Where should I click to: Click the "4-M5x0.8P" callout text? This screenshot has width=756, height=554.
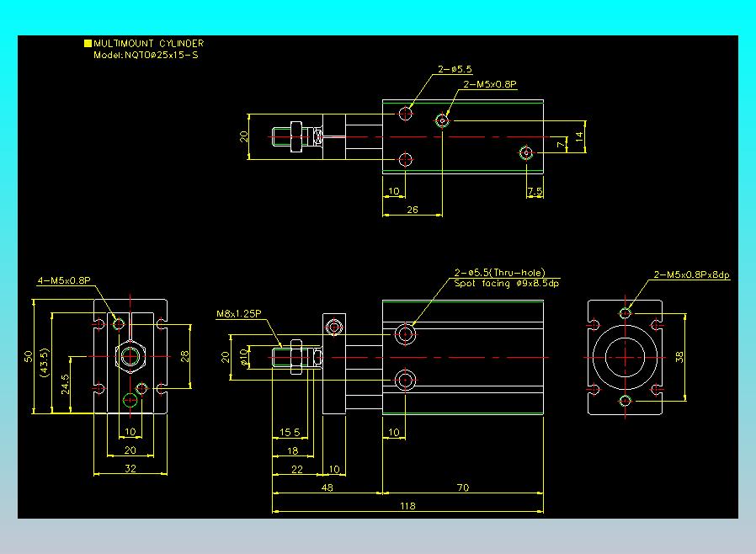point(64,280)
